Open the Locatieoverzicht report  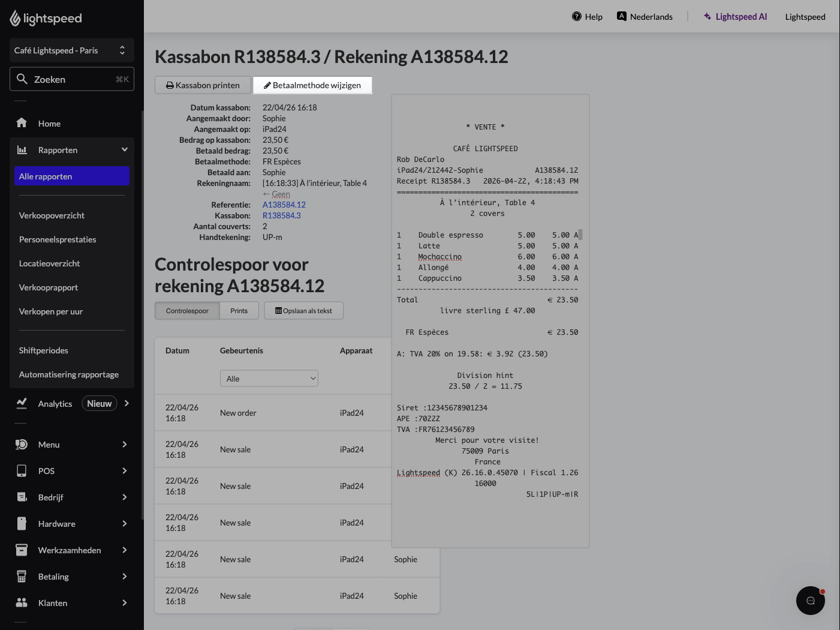click(x=49, y=263)
